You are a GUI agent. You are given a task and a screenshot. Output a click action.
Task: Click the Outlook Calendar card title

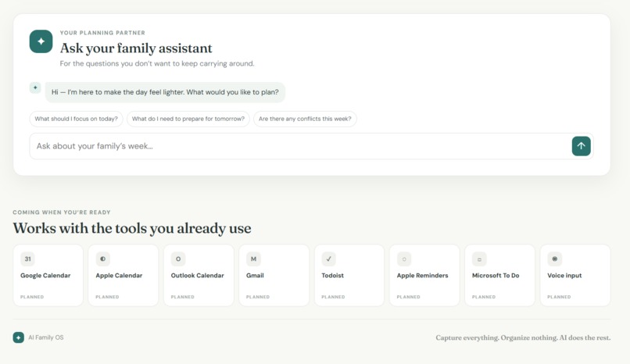[197, 275]
